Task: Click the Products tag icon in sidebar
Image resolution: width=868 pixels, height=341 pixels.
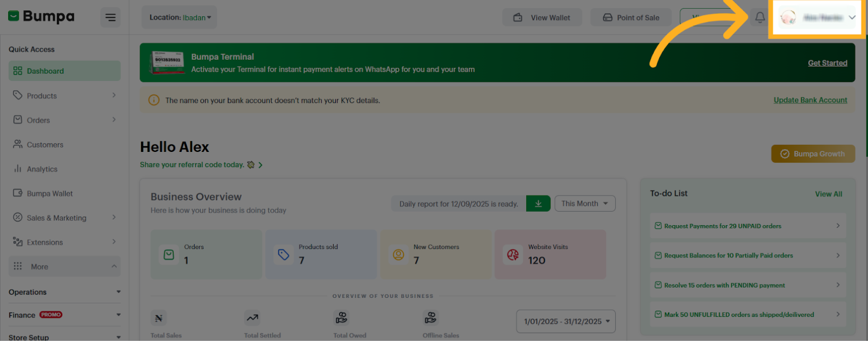Action: pyautogui.click(x=18, y=95)
